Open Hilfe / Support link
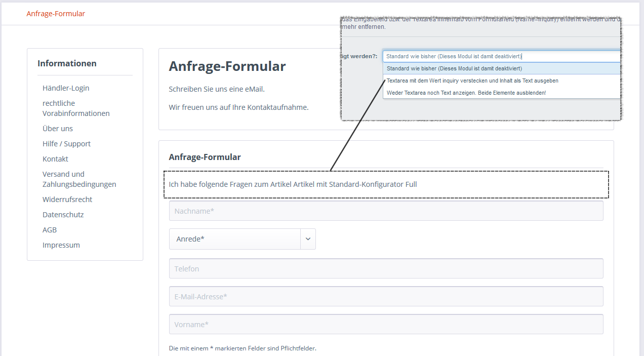This screenshot has width=644, height=356. (66, 144)
